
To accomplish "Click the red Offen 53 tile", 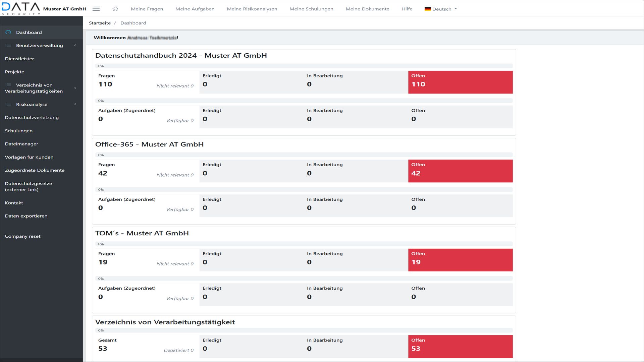I will (460, 347).
